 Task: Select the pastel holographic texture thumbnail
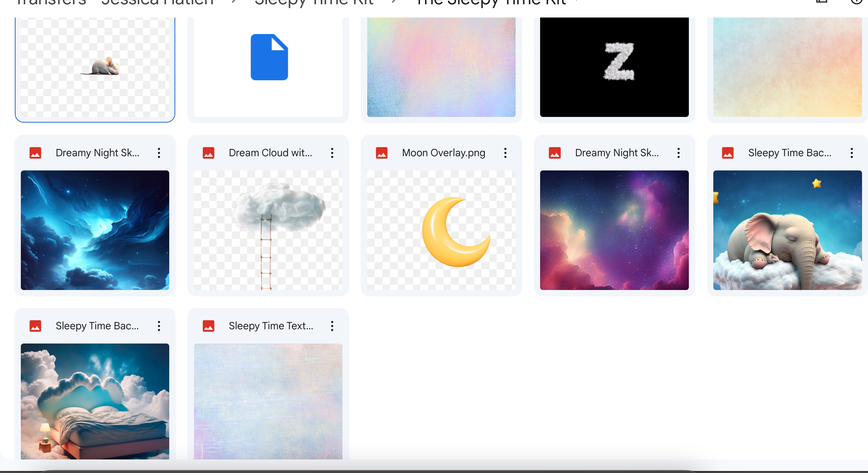441,67
